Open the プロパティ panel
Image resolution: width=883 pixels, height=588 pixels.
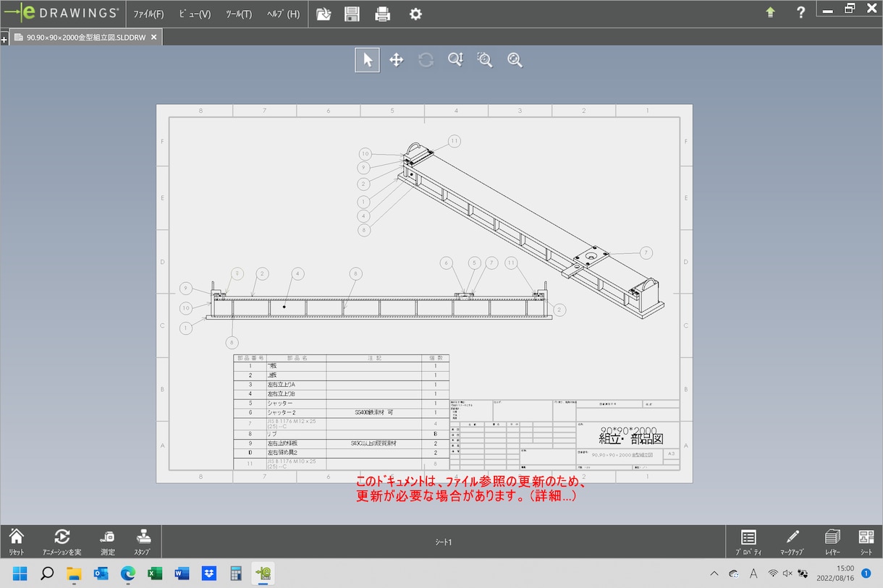point(748,542)
